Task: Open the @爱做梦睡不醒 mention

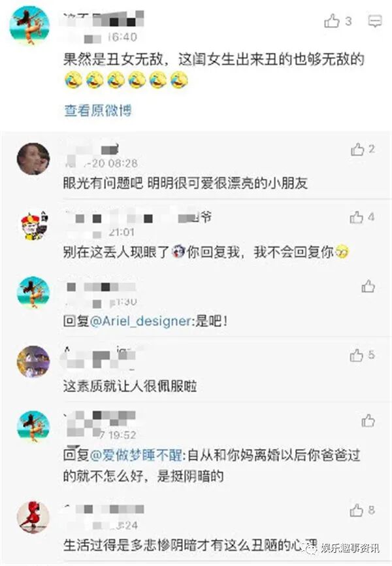Action: click(x=136, y=455)
